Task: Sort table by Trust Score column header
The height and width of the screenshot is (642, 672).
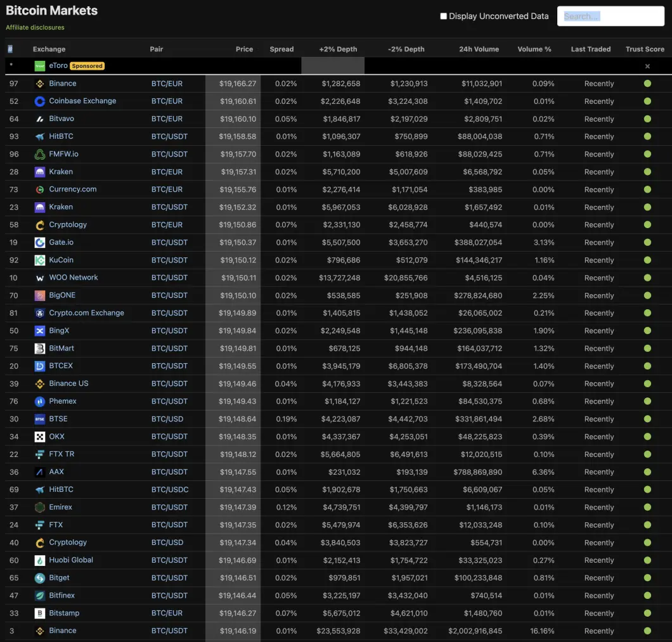Action: click(645, 49)
